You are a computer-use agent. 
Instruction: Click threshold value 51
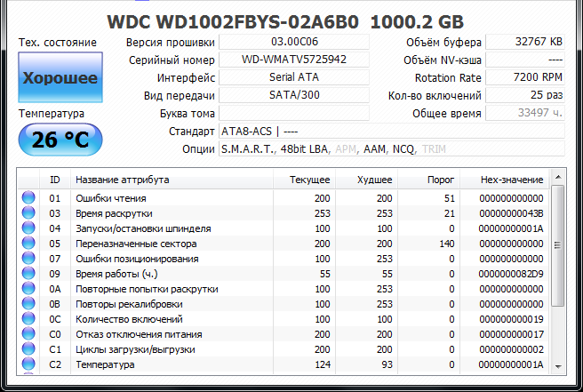pos(449,198)
